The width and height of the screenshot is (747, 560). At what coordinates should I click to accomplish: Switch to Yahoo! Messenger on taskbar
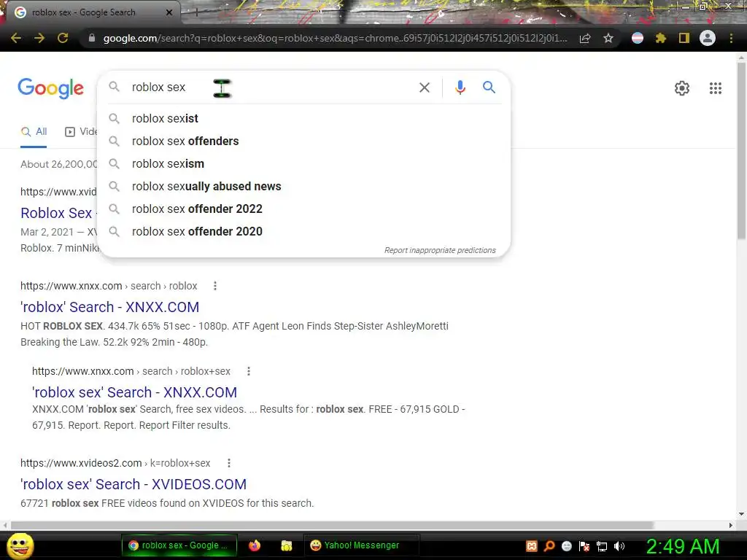[361, 545]
